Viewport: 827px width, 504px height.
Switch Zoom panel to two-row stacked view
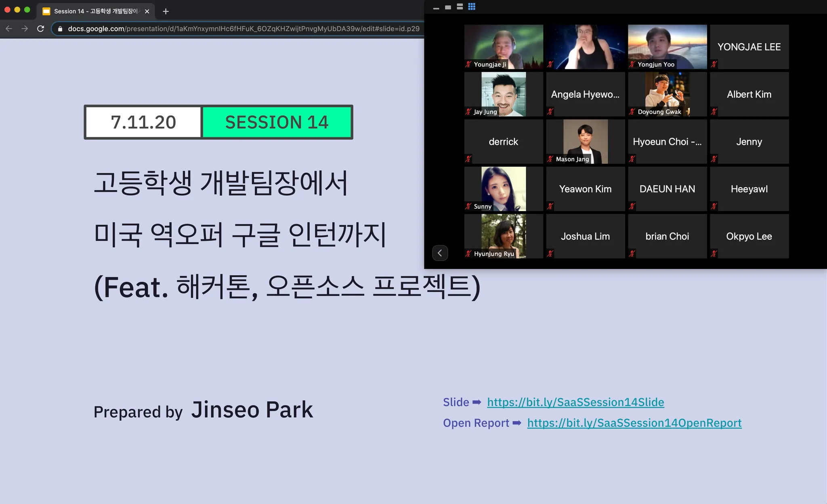[460, 6]
